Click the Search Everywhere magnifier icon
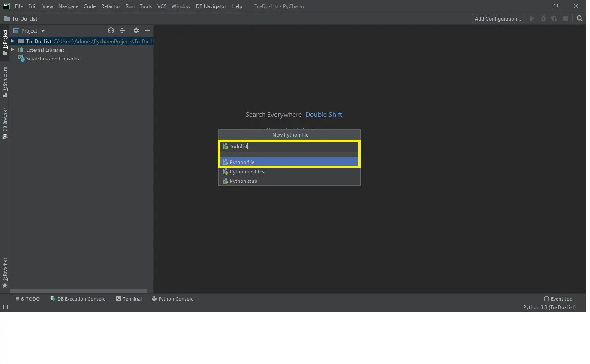 579,18
